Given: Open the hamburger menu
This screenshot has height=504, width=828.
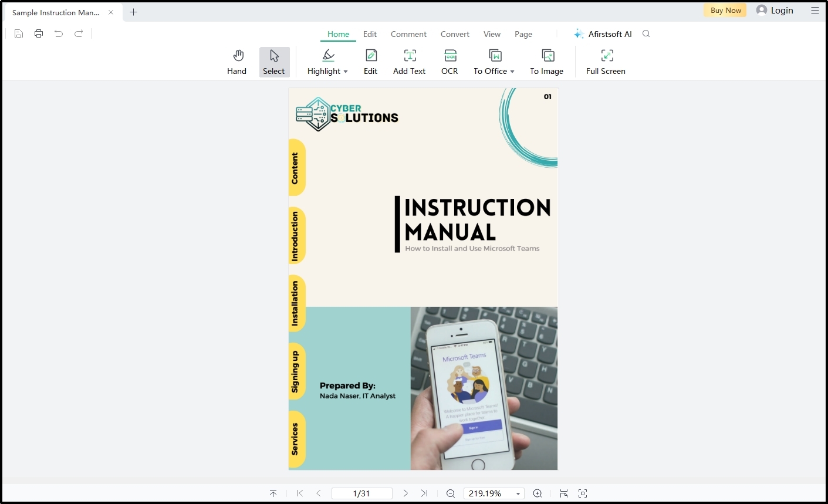Looking at the screenshot, I should (x=815, y=11).
